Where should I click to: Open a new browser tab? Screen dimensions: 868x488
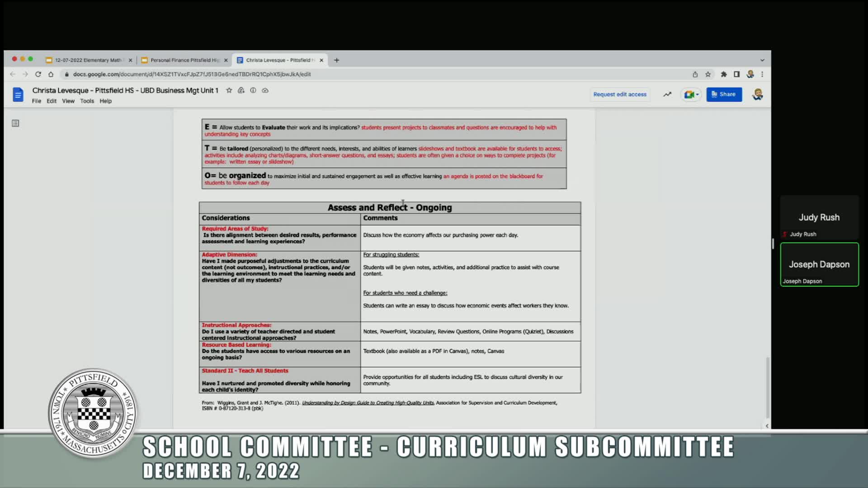[336, 60]
